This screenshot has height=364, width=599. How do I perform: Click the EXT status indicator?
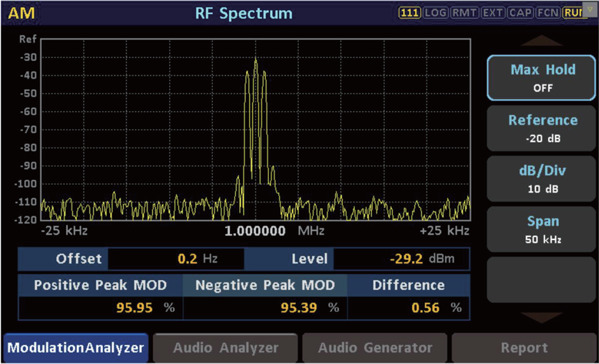493,13
